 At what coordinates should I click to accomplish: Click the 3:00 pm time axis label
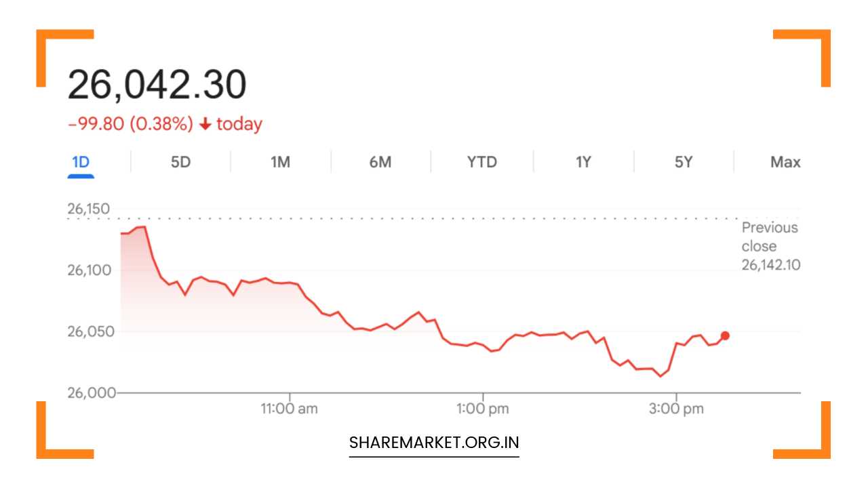coord(676,409)
